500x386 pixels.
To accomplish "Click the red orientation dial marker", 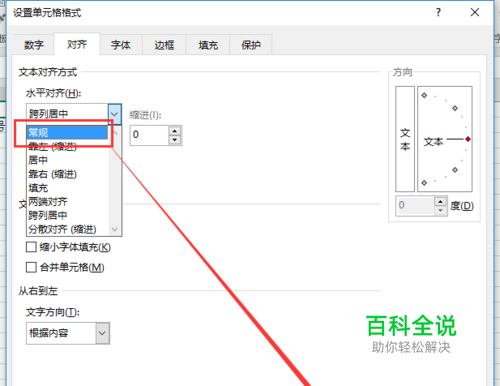I will tap(468, 139).
